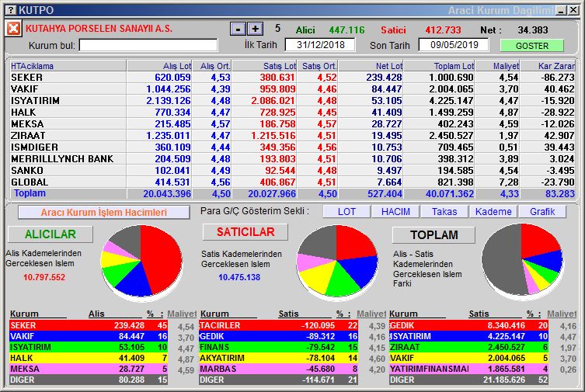This screenshot has height=392, width=585.
Task: Click the red X icon beside company name
Action: (x=13, y=28)
